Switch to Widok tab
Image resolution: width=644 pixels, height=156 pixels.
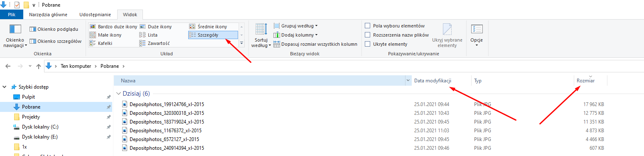(x=130, y=15)
